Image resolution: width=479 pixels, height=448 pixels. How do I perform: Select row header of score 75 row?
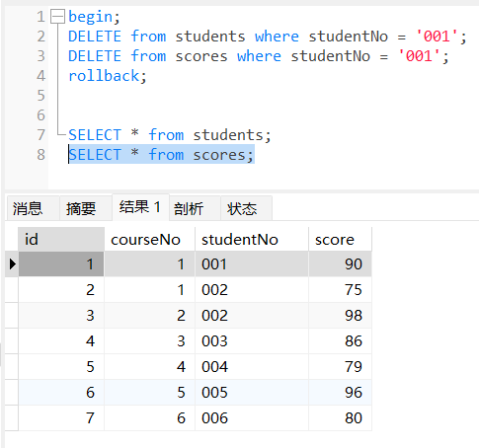pyautogui.click(x=12, y=290)
